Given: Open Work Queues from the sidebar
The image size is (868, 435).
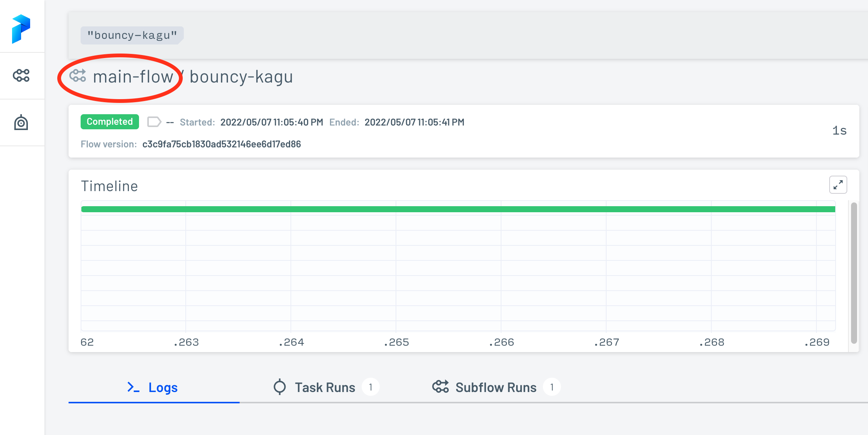Looking at the screenshot, I should (x=21, y=123).
